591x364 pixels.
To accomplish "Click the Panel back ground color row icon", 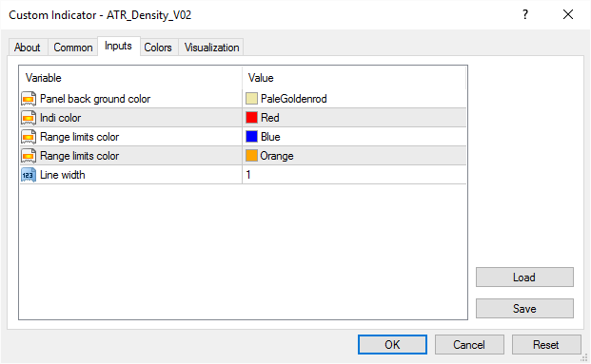I will tap(29, 99).
